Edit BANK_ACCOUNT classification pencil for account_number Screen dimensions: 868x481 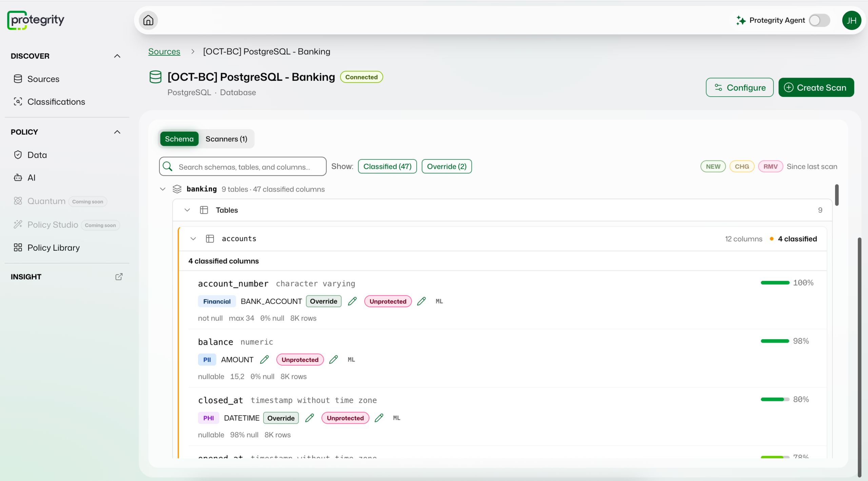pyautogui.click(x=353, y=301)
